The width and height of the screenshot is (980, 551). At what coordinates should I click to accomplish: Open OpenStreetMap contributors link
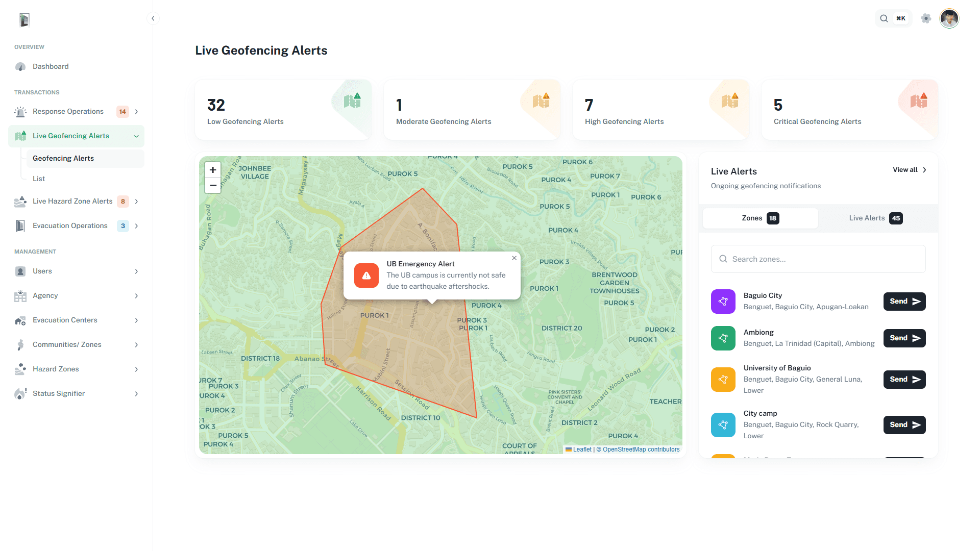(x=638, y=449)
